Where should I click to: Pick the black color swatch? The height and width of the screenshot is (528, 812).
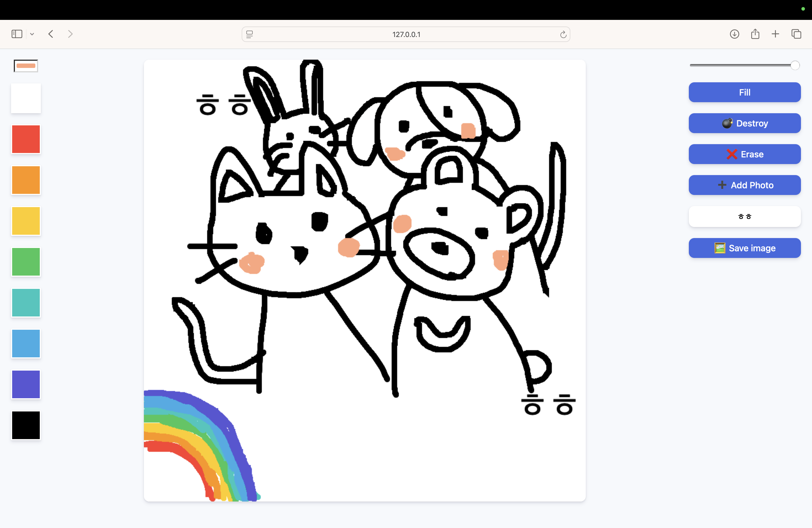pos(26,425)
